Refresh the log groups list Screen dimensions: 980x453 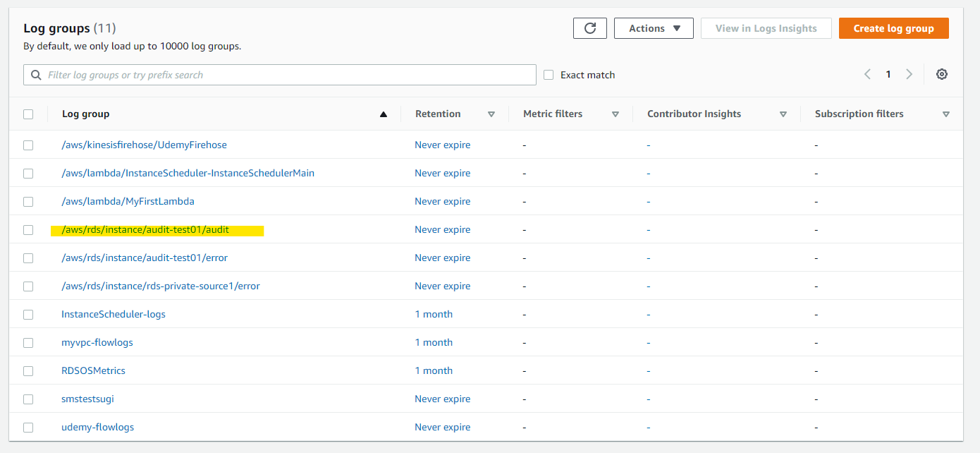pyautogui.click(x=589, y=28)
